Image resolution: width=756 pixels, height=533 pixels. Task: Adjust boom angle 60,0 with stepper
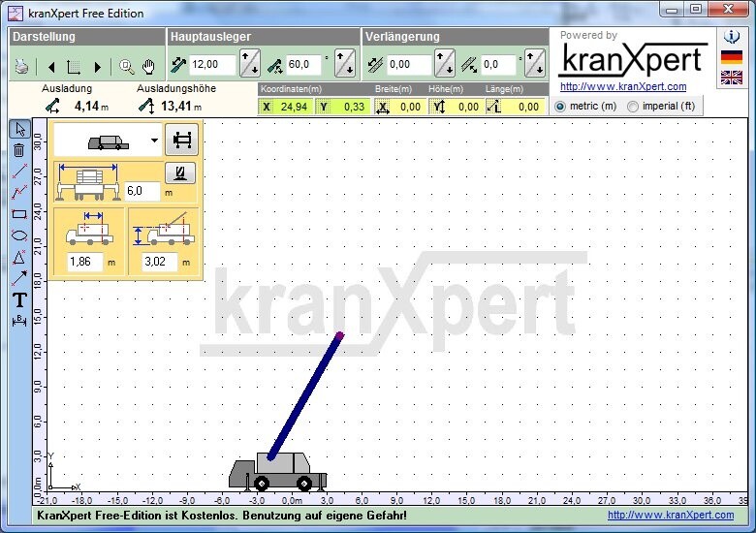345,64
